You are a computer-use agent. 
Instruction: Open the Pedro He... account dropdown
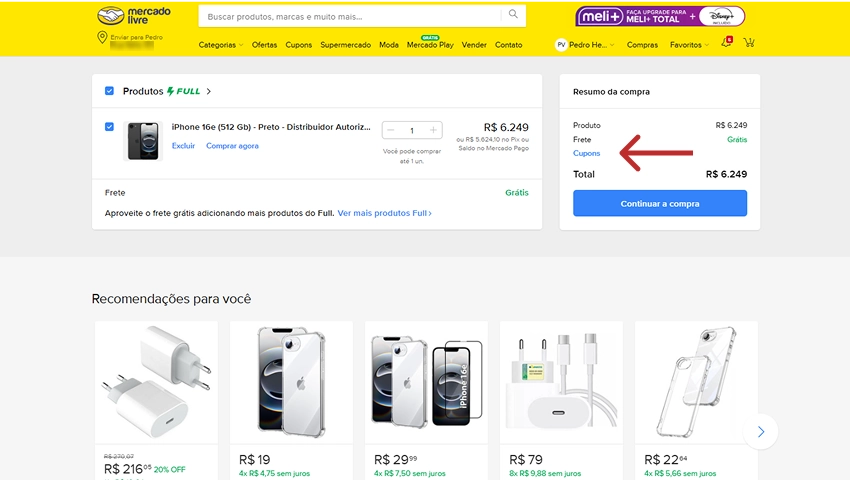click(x=591, y=45)
